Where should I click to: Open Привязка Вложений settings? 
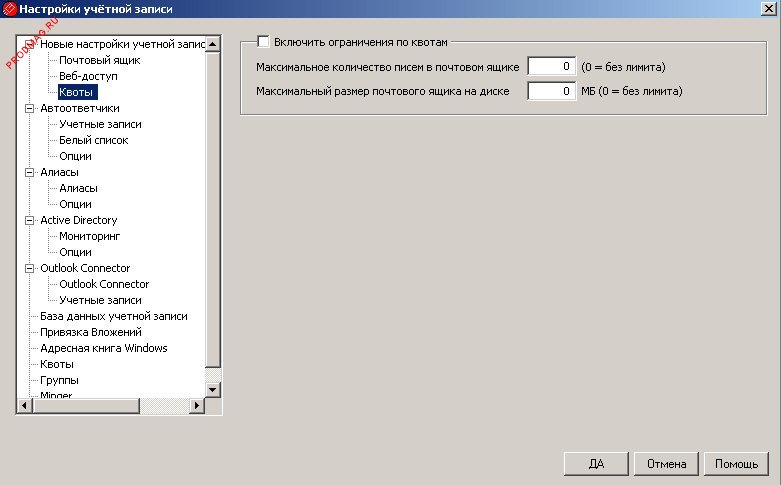(90, 332)
